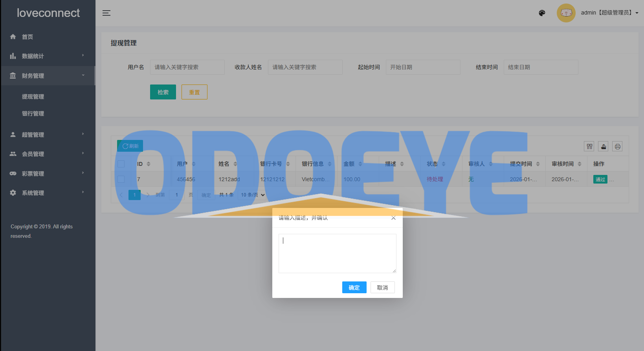Open the admin 超级管理员 user dropdown

609,13
